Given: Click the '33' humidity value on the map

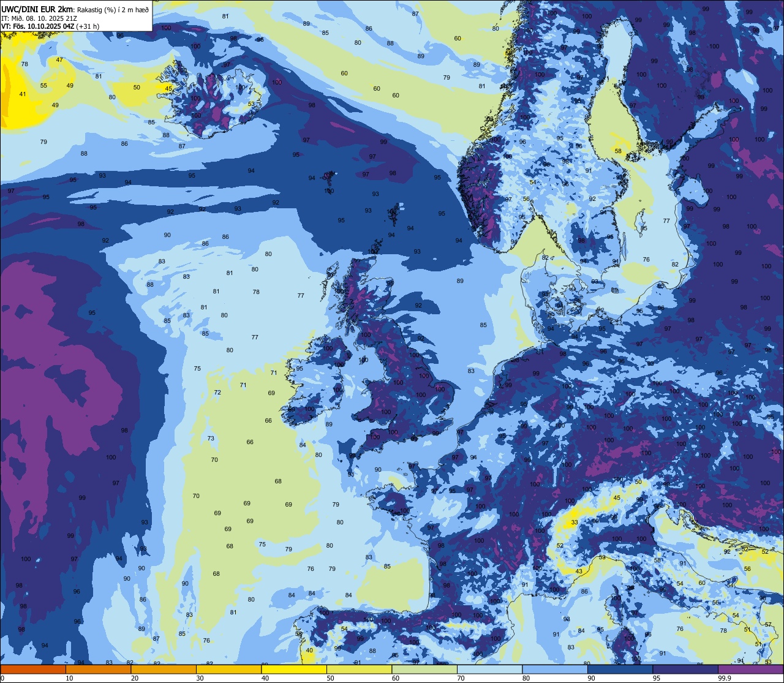Looking at the screenshot, I should (574, 523).
